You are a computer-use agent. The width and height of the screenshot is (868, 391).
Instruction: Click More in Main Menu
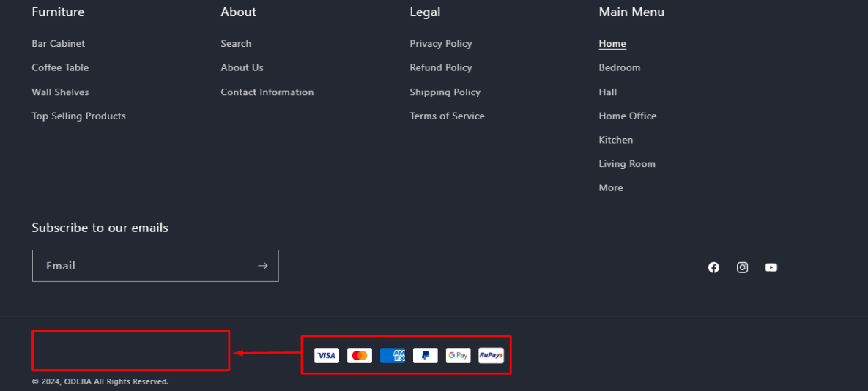coord(611,188)
